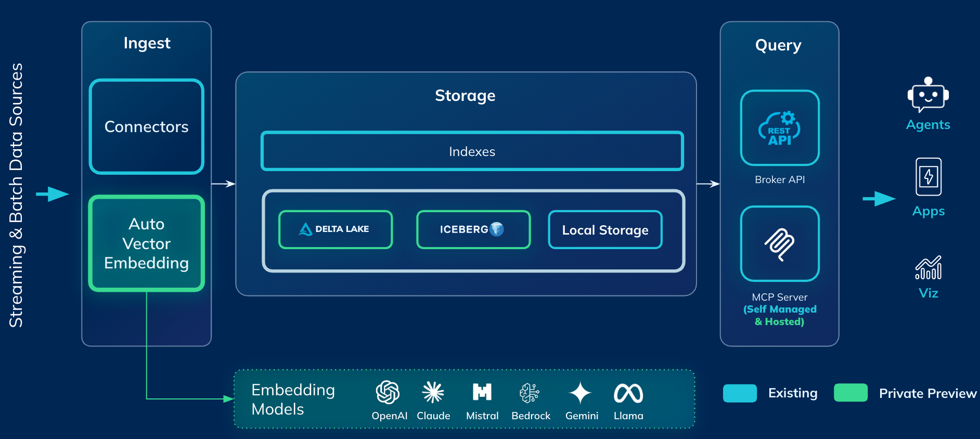The width and height of the screenshot is (980, 439).
Task: Click the Agents robot icon
Action: [928, 95]
